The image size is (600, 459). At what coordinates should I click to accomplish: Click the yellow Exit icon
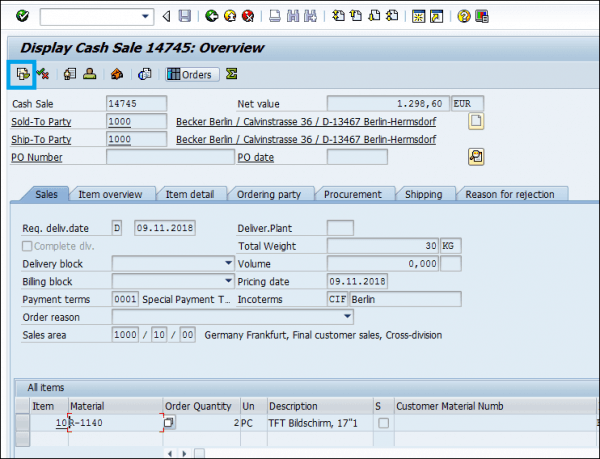[x=230, y=16]
